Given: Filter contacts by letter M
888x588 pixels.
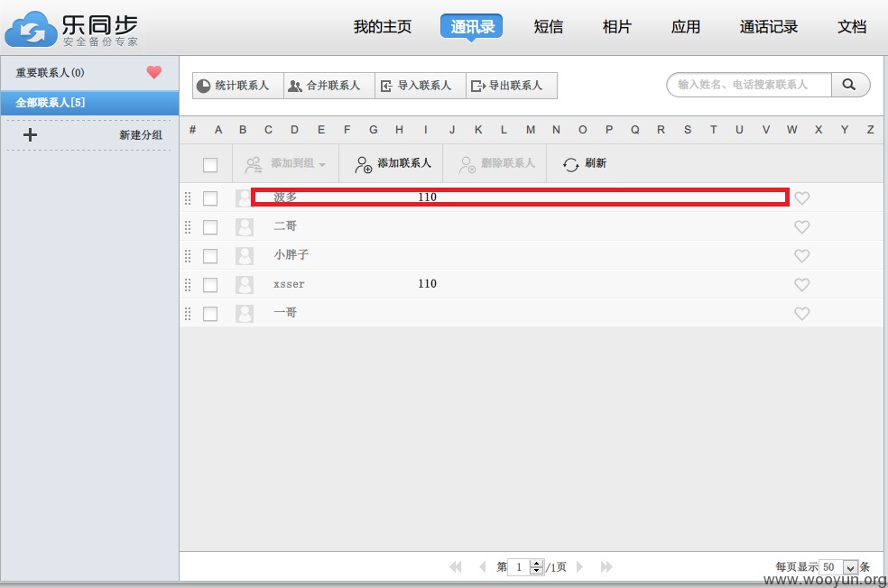Looking at the screenshot, I should click(x=530, y=130).
